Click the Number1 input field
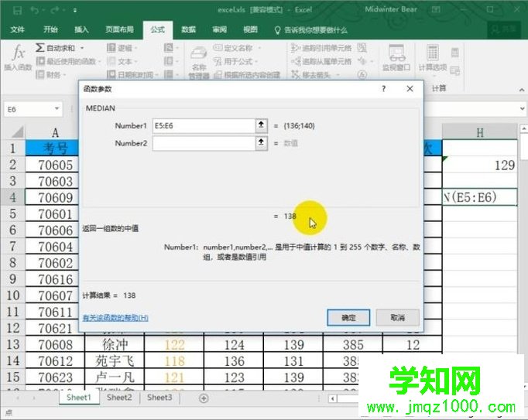528x420 pixels. pos(204,125)
